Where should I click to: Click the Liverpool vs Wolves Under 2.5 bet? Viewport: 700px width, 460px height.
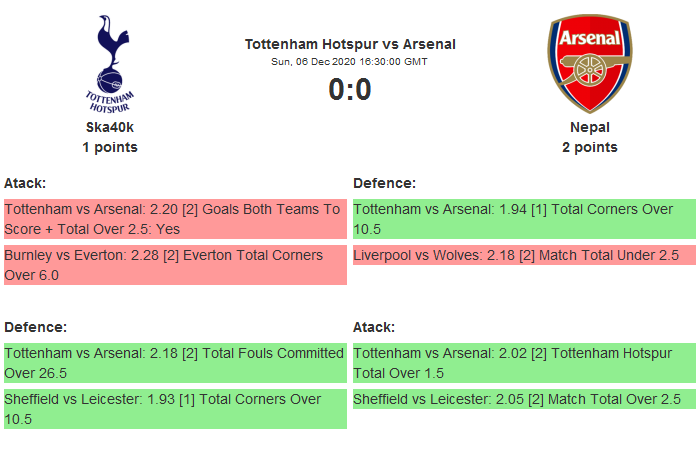pos(524,255)
